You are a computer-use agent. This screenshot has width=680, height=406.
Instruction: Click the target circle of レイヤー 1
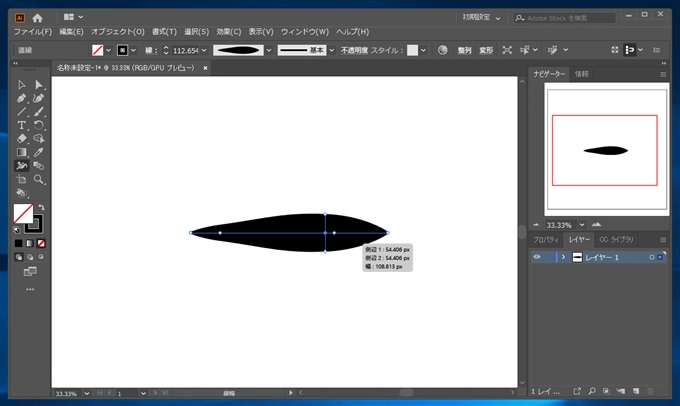[x=651, y=257]
